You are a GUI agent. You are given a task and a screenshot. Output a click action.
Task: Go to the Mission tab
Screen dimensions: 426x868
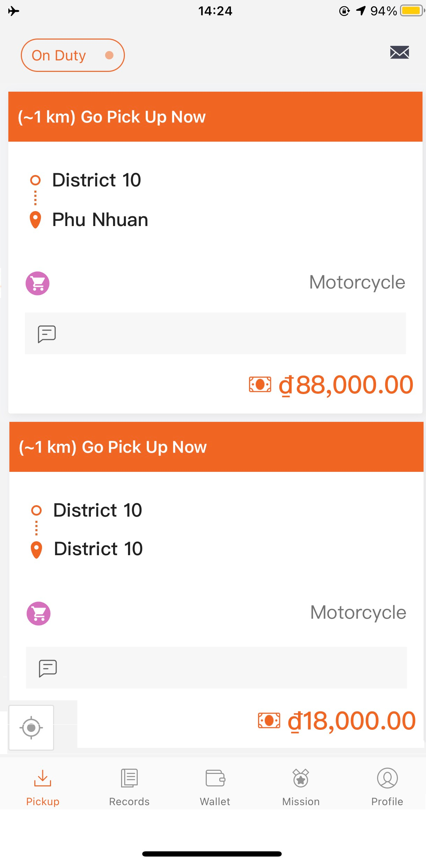pyautogui.click(x=301, y=787)
